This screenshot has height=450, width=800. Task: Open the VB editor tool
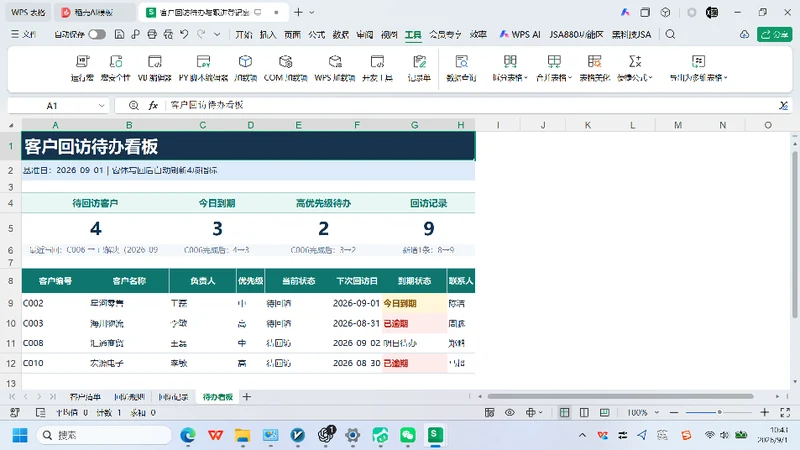[155, 68]
